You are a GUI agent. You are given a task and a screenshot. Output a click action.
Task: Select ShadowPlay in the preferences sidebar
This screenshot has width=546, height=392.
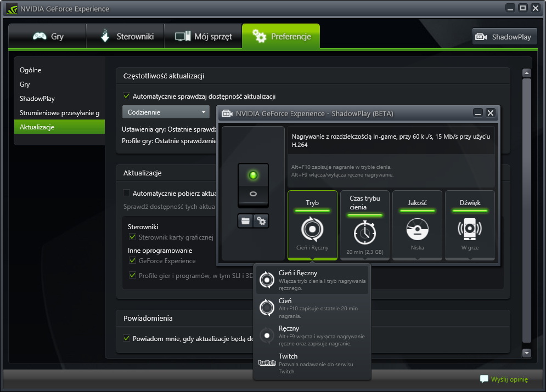tap(59, 99)
